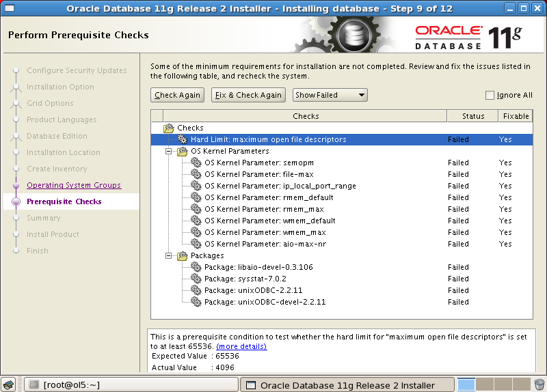Click the Status column header

coord(473,116)
